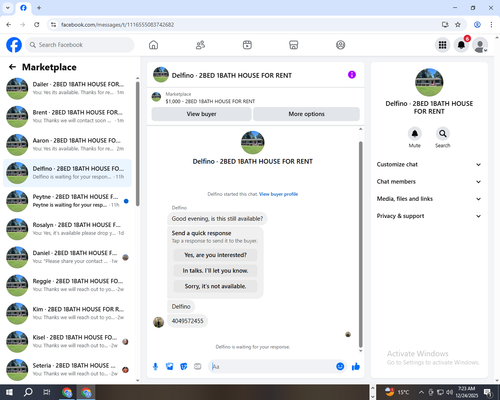
Task: Record a voice clip
Action: pyautogui.click(x=155, y=367)
